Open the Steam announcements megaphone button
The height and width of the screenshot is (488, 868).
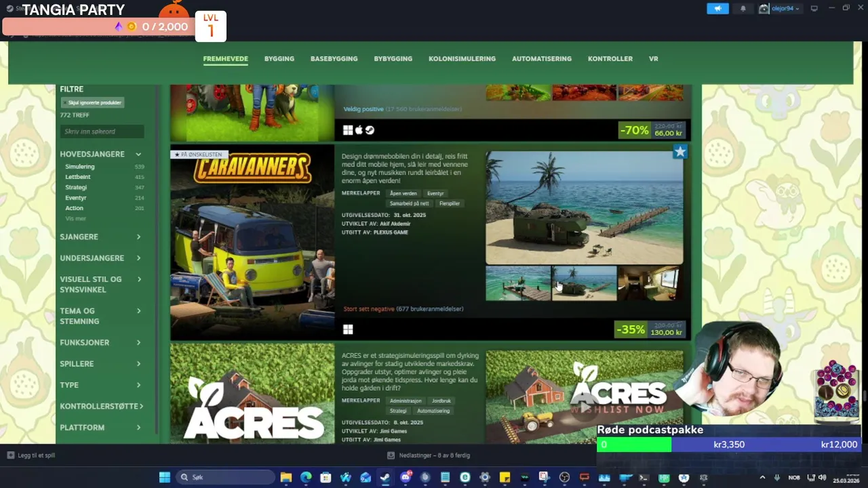click(717, 8)
